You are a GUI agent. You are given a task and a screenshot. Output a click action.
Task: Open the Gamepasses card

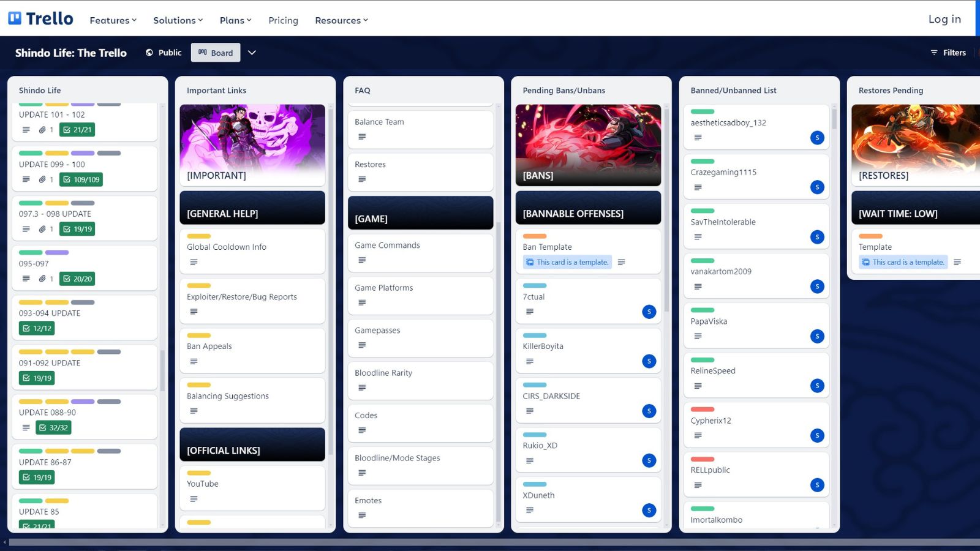click(x=420, y=338)
